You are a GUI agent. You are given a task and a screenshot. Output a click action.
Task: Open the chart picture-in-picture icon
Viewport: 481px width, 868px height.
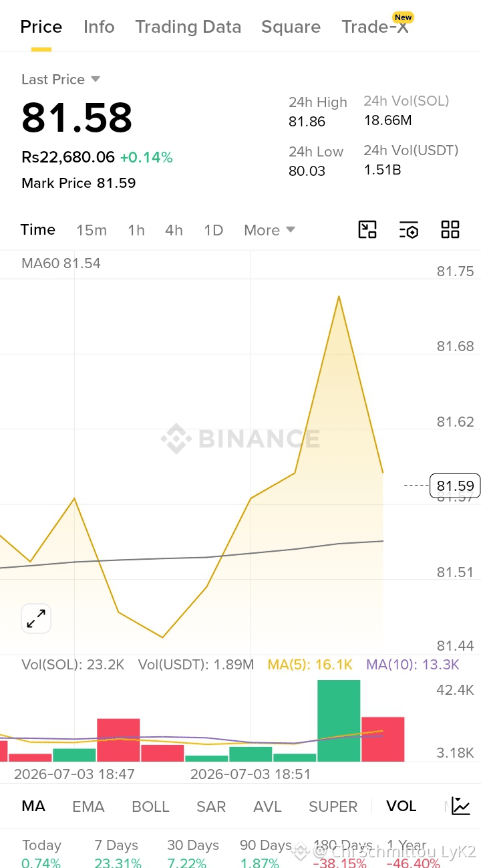(367, 229)
